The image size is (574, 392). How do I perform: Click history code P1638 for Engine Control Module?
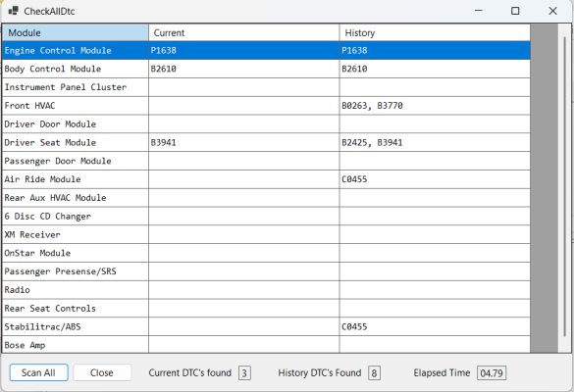[x=354, y=50]
